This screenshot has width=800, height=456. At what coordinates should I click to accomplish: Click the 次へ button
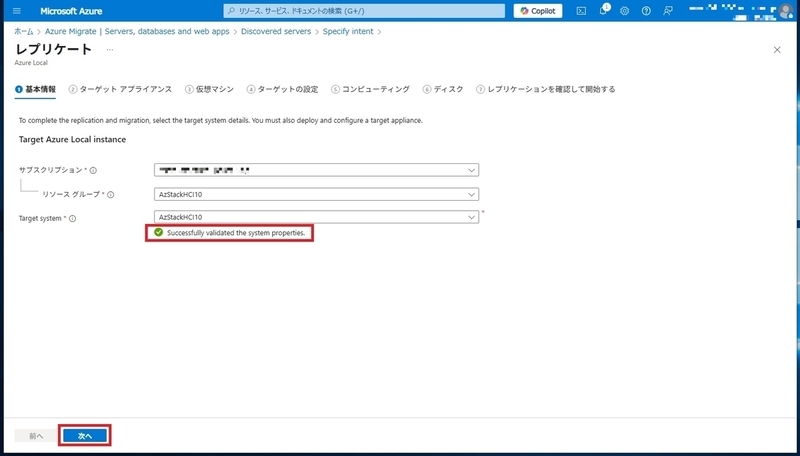point(85,436)
